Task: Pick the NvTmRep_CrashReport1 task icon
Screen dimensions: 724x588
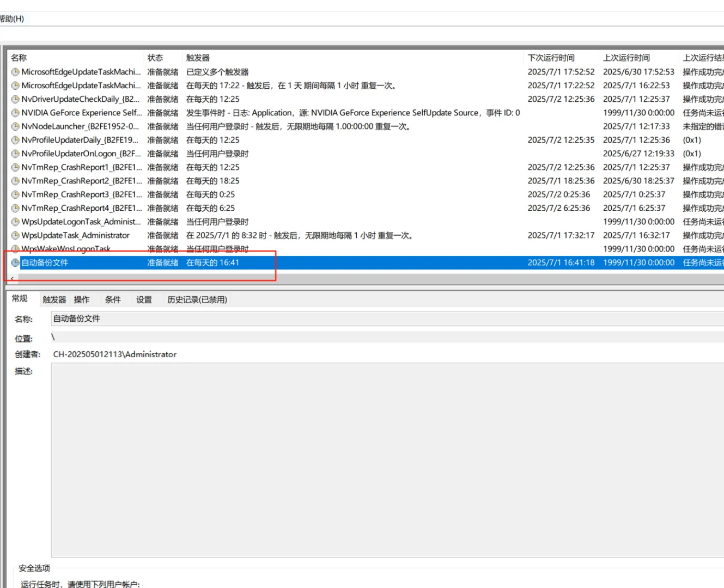Action: [15, 167]
